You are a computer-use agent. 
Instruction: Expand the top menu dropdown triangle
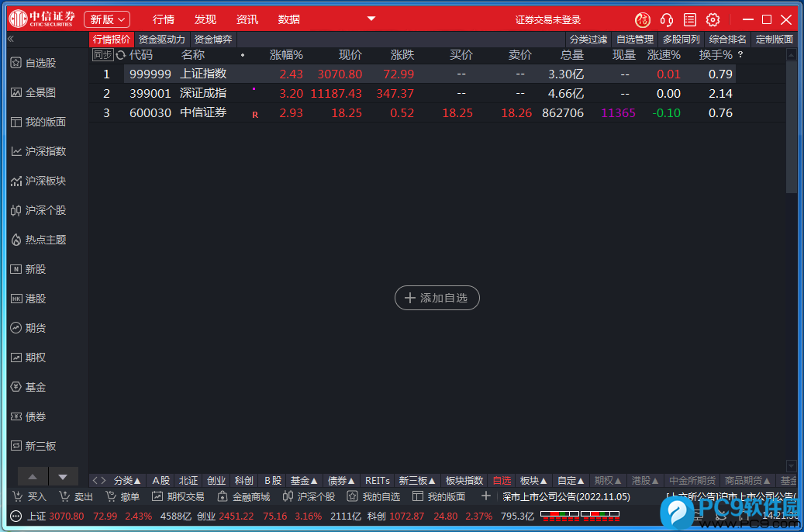pos(371,19)
